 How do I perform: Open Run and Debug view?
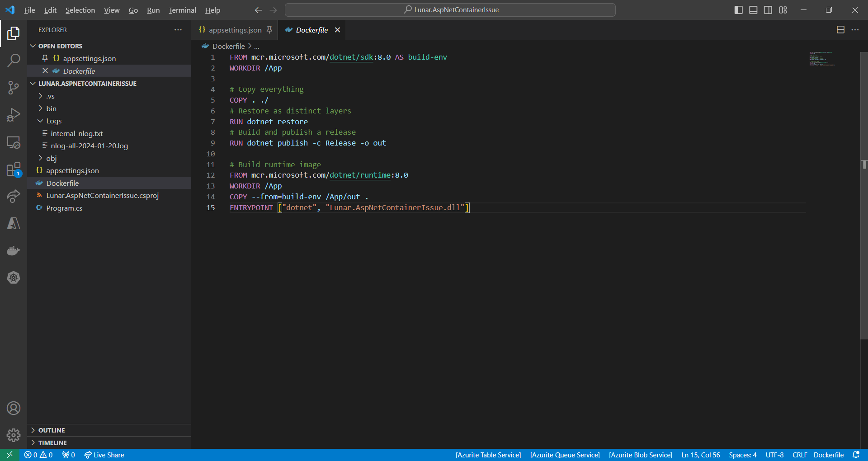14,115
